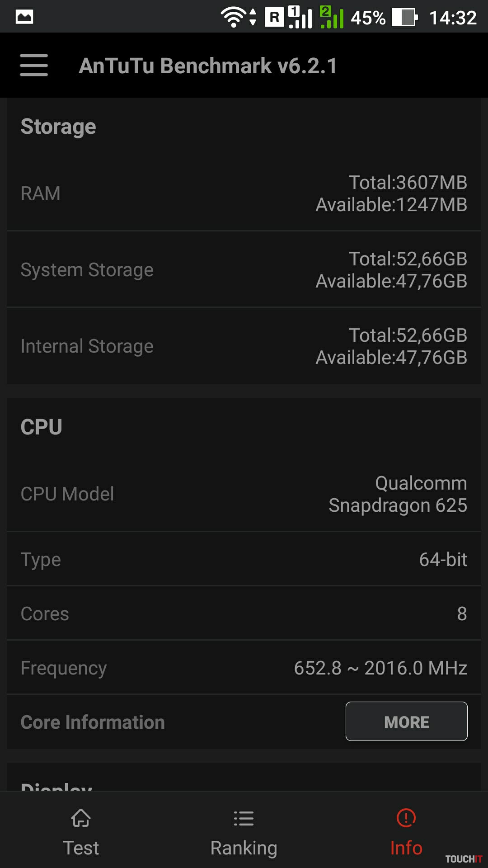Tap the status bar clock
The height and width of the screenshot is (868, 488).
(x=453, y=18)
